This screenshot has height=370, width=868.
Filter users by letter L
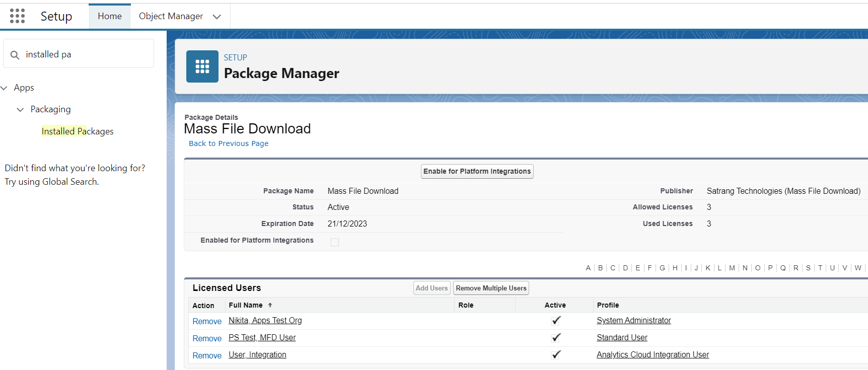click(719, 268)
